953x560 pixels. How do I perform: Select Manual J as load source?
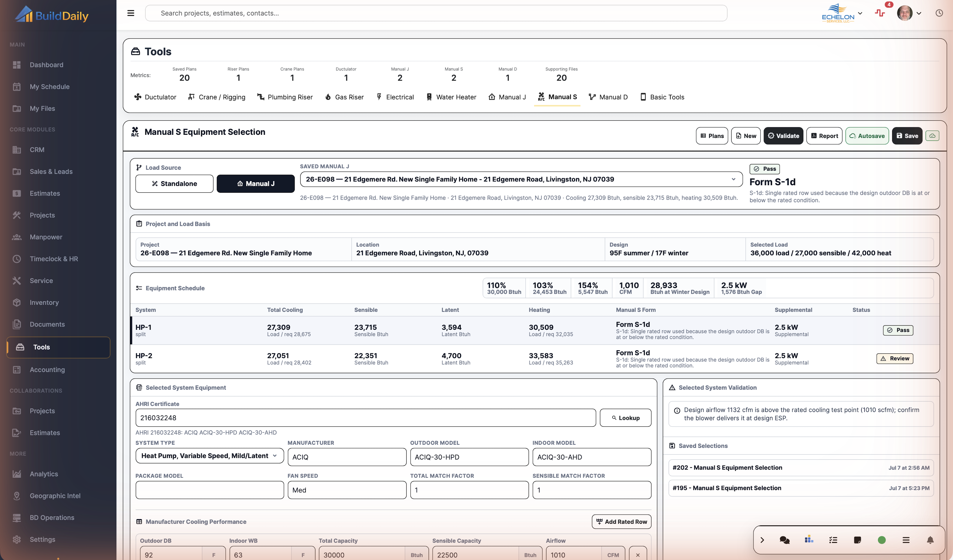click(256, 184)
